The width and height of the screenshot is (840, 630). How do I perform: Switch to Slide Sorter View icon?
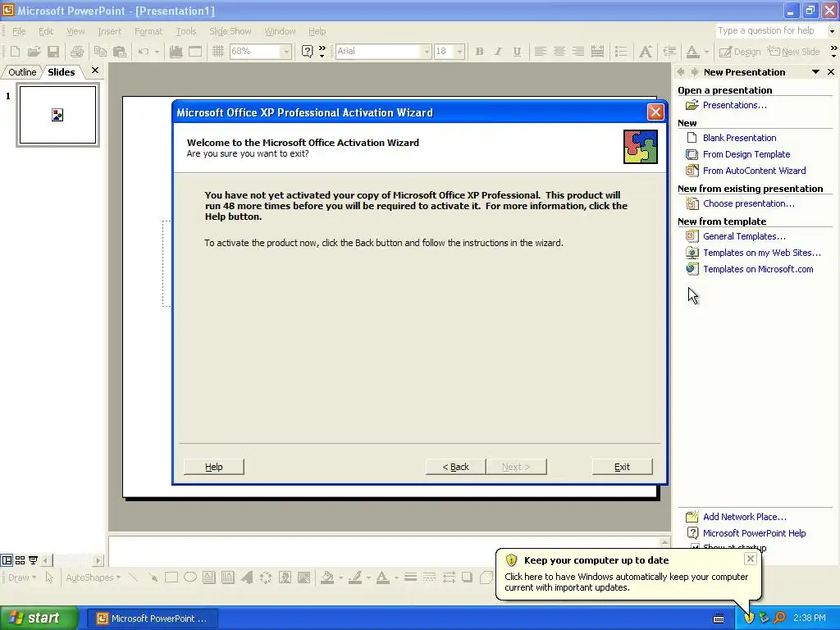point(20,560)
